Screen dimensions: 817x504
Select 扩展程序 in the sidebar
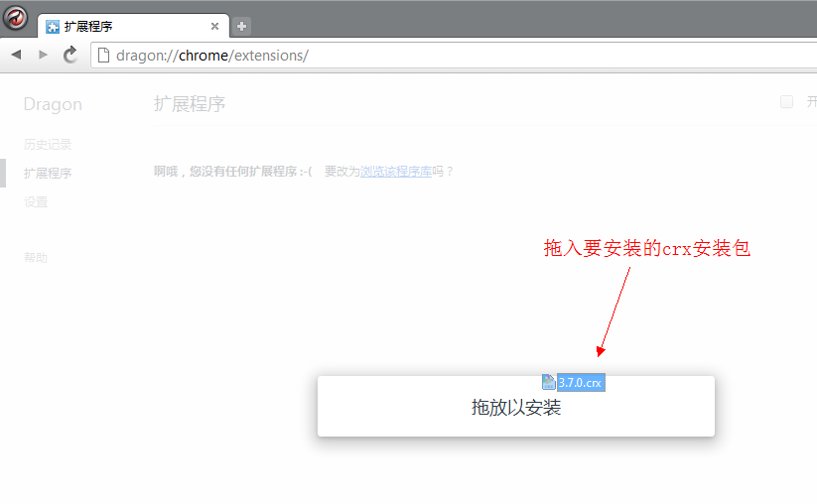tap(48, 173)
